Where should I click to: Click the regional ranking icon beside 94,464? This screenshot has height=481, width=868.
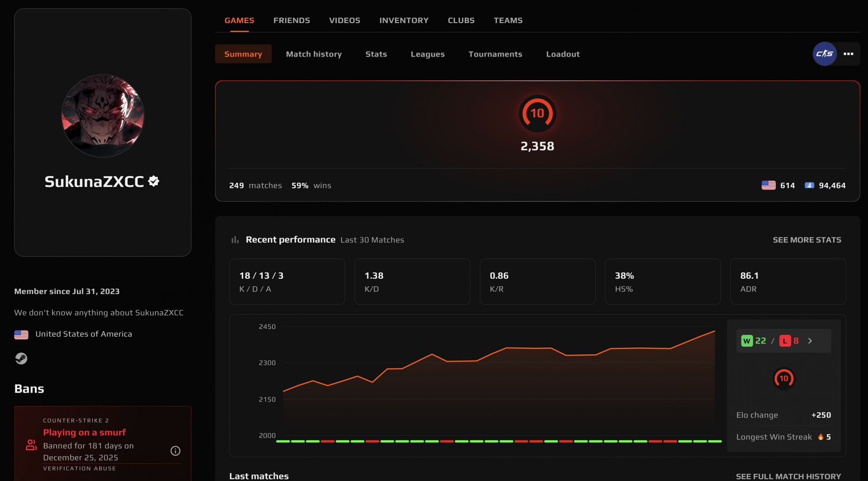click(x=809, y=186)
